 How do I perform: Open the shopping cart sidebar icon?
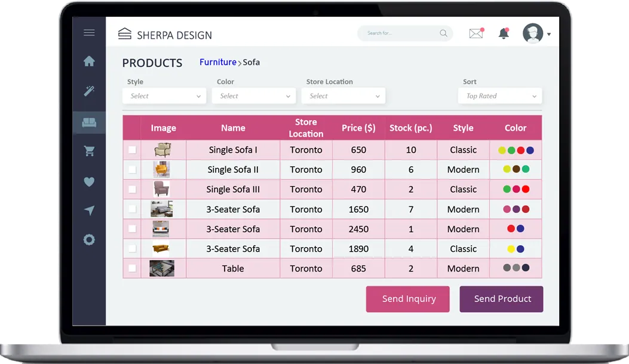click(x=89, y=151)
